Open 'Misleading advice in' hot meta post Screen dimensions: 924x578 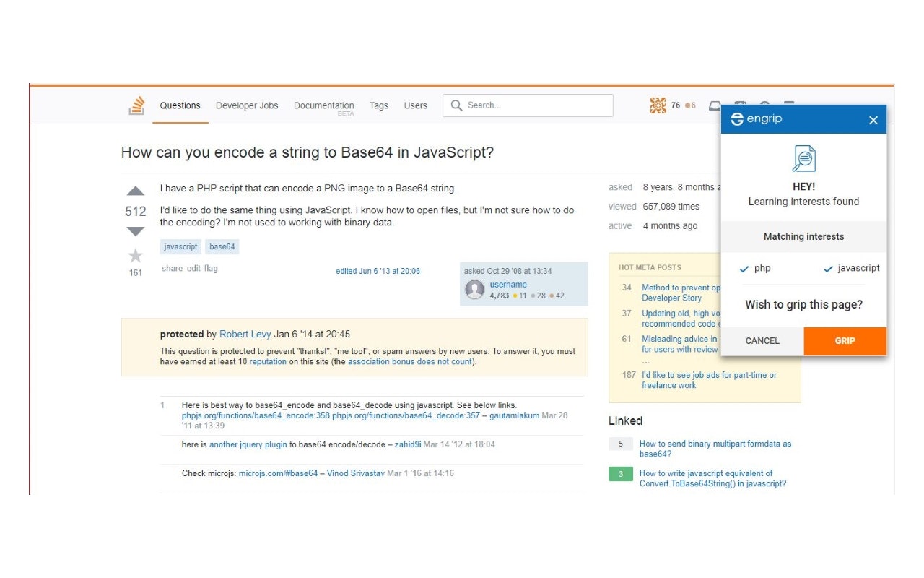(x=681, y=344)
